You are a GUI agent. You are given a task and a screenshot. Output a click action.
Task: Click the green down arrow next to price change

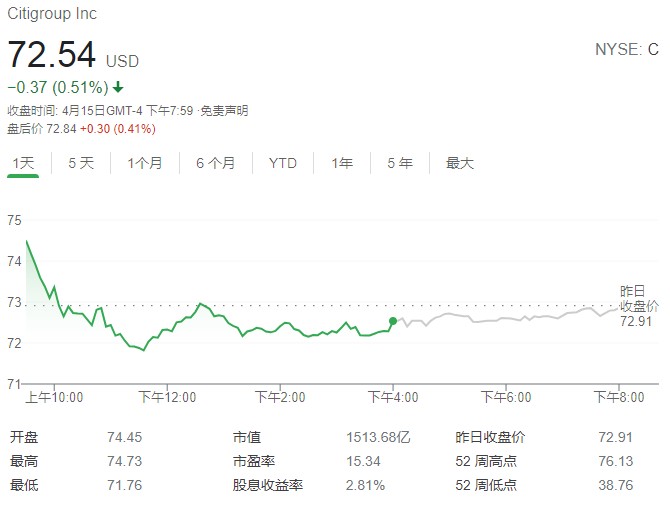point(118,88)
